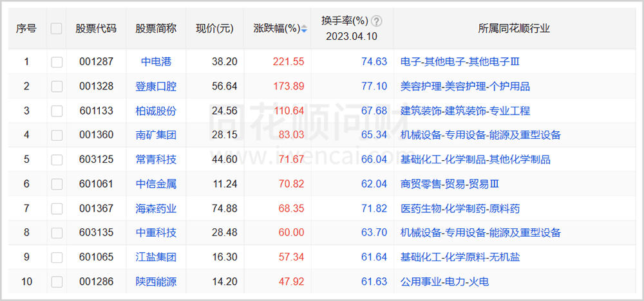Screen dimensions: 644x301
Task: Click the 换手率(%) column header text
Action: point(345,21)
